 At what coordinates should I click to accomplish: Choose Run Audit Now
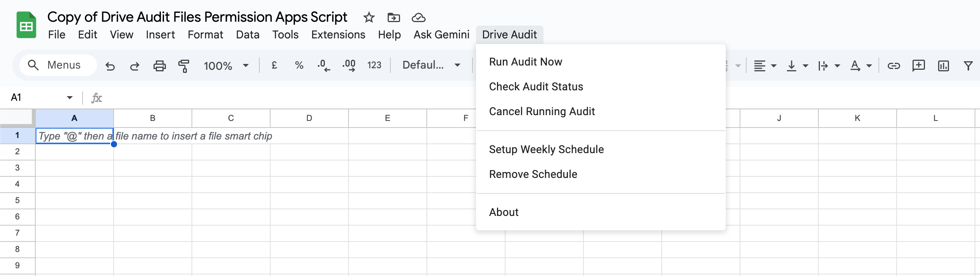[600, 62]
